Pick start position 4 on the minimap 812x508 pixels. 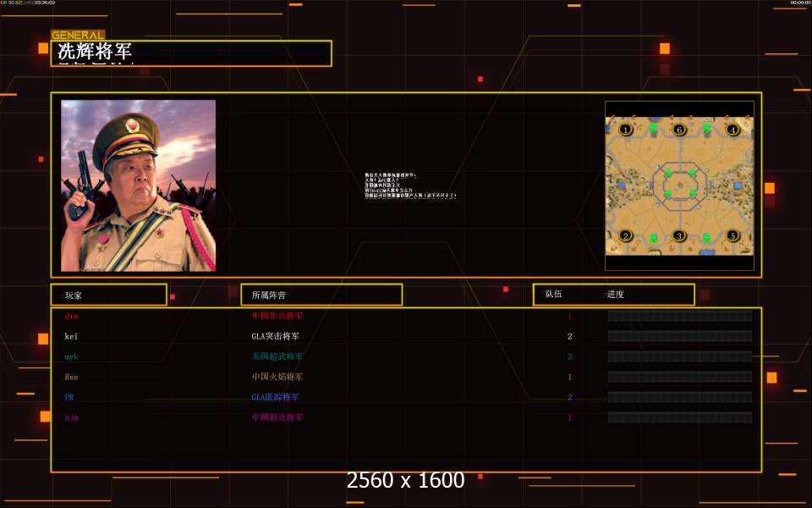[732, 130]
